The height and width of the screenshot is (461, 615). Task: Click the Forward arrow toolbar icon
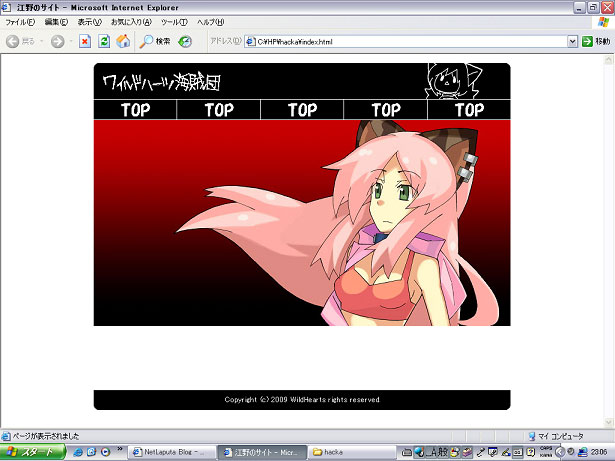click(58, 41)
